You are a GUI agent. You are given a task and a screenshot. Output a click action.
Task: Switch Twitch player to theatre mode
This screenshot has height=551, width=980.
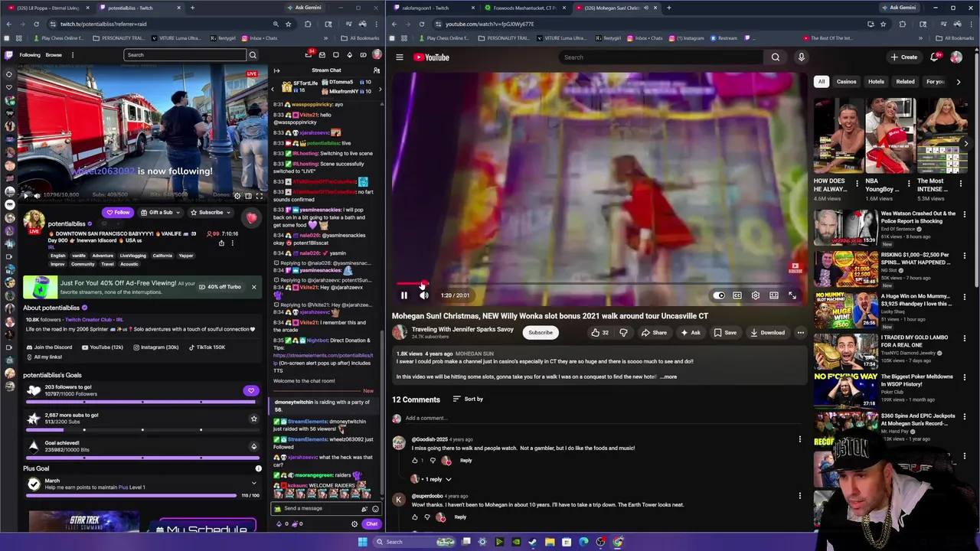(x=248, y=195)
